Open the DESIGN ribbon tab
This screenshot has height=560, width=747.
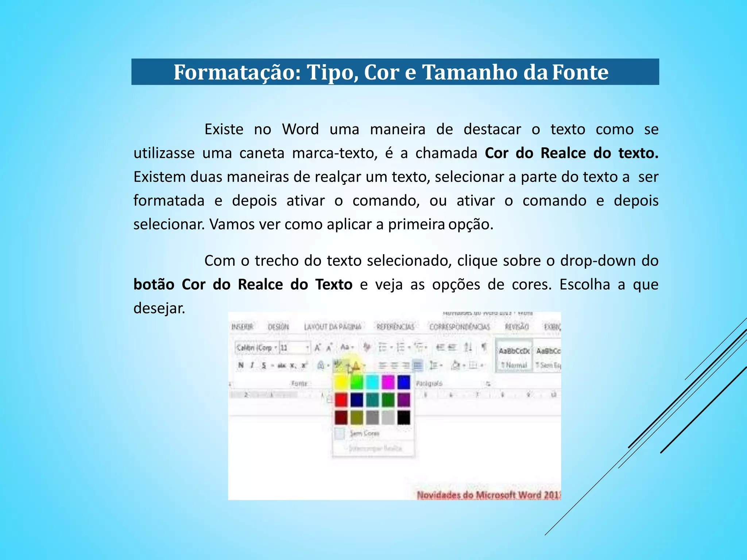coord(278,327)
